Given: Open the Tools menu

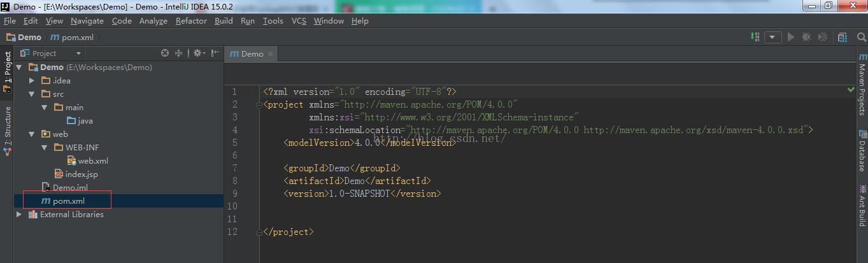Looking at the screenshot, I should click(273, 20).
